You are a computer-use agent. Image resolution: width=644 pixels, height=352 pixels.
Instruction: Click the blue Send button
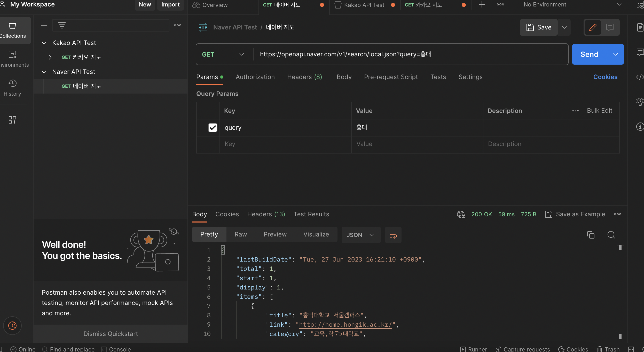[590, 54]
